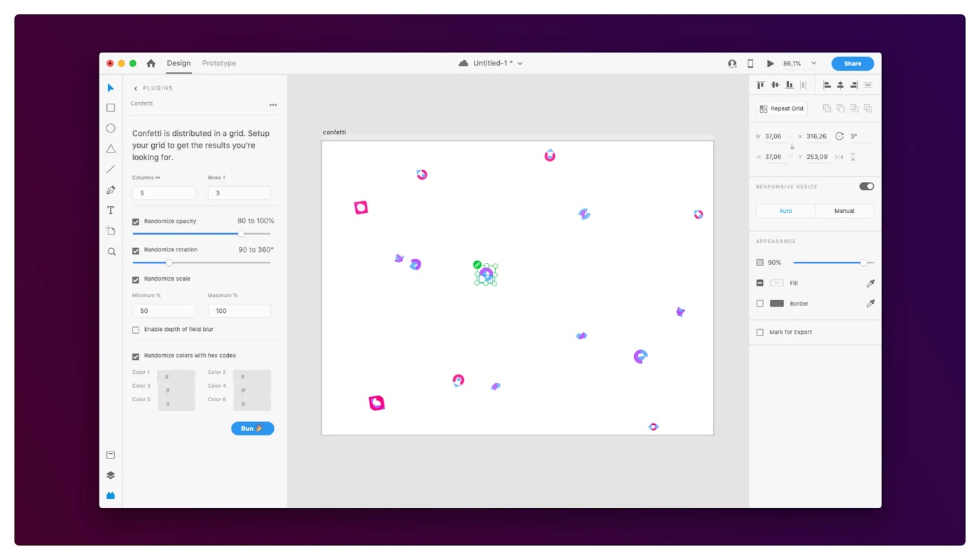The height and width of the screenshot is (560, 980).
Task: Select Manual responsive resize mode
Action: pos(844,211)
